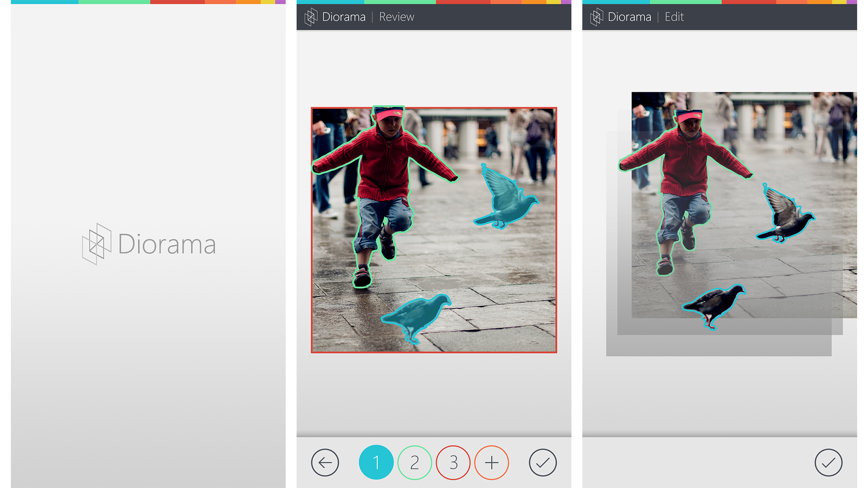Viewport: 868px width, 488px height.
Task: Select flying pigeon layer in Edit view
Action: click(x=787, y=217)
